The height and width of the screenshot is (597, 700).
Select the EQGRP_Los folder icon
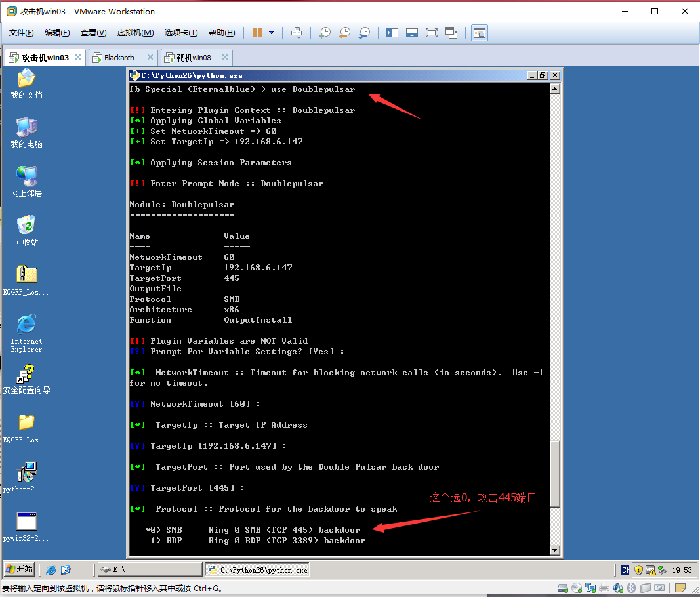26,428
